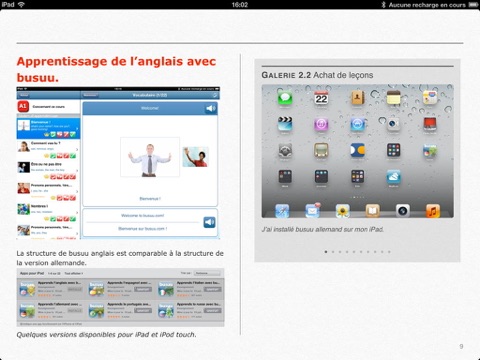Tap the Mail envelope icon in the dock

pyautogui.click(x=312, y=211)
